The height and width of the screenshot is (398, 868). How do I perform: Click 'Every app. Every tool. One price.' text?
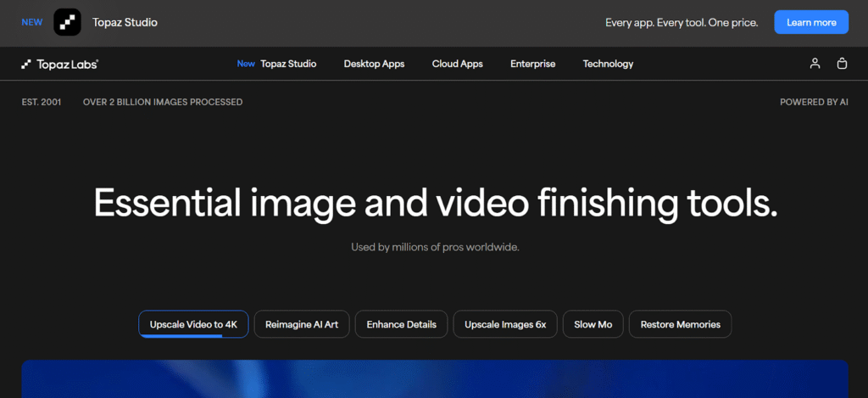(682, 23)
